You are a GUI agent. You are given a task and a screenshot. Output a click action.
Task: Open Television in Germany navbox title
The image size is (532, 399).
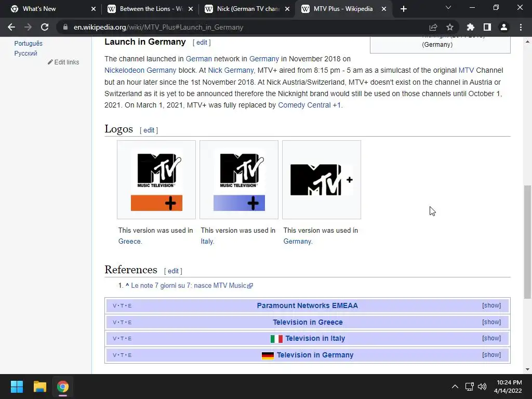[315, 355]
